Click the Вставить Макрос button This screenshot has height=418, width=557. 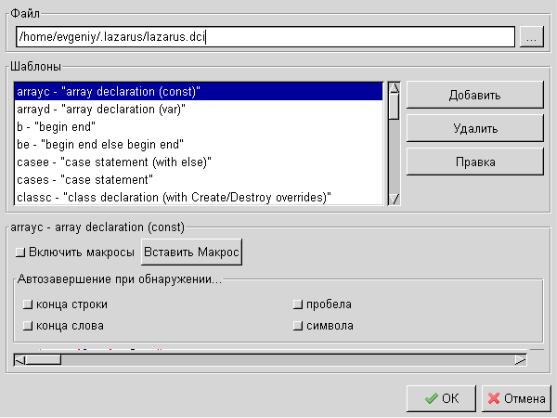click(191, 252)
